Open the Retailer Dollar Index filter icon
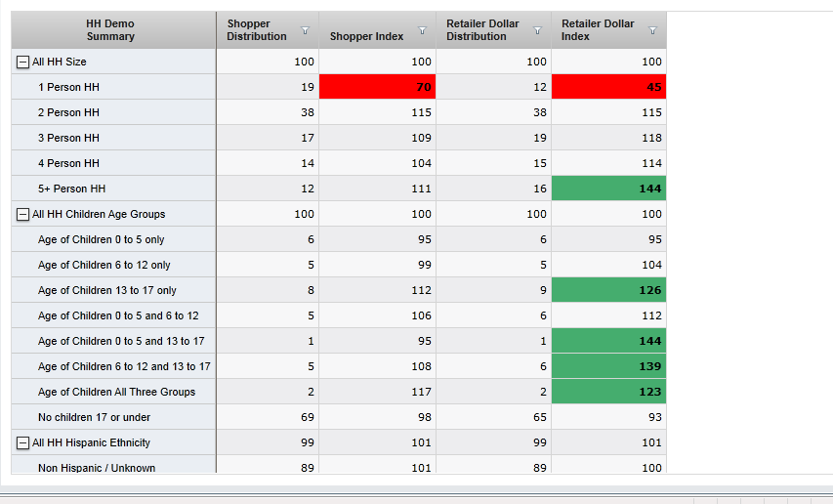This screenshot has width=833, height=504. point(652,31)
